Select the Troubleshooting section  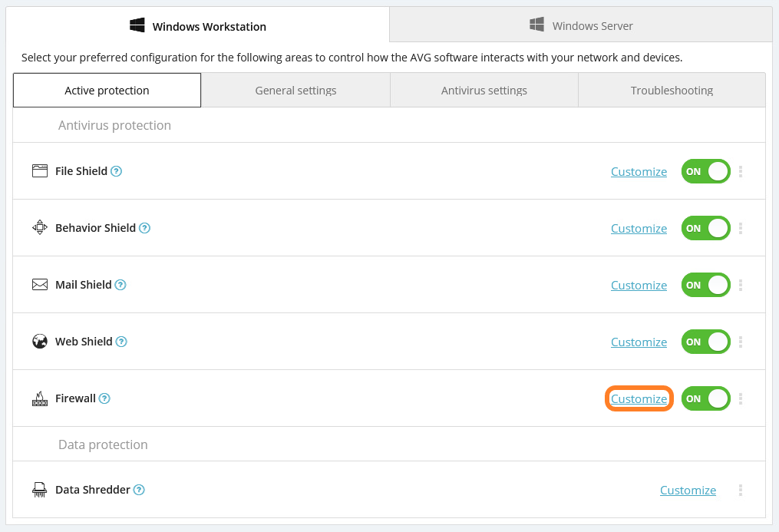pyautogui.click(x=671, y=90)
